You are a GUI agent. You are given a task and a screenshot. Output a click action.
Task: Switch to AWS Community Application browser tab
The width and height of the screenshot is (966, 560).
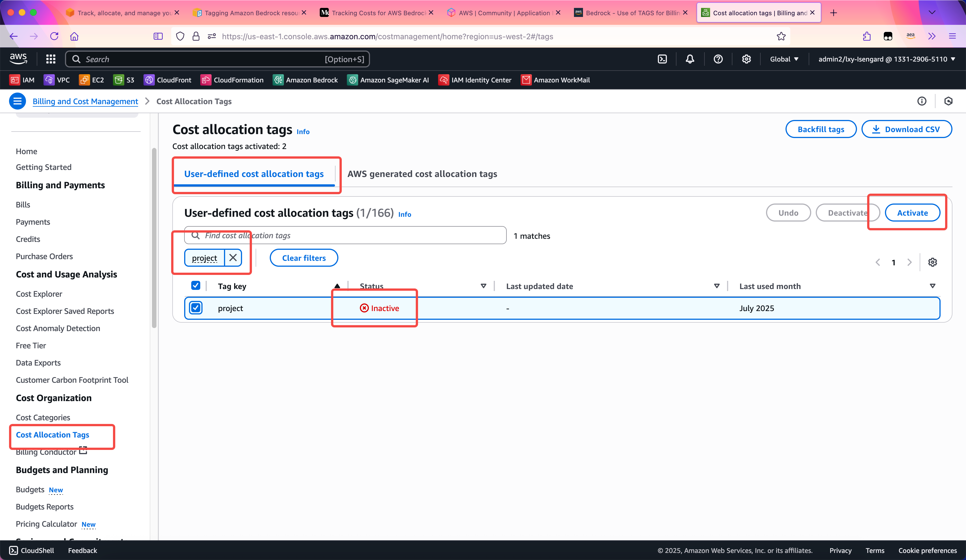tap(504, 13)
